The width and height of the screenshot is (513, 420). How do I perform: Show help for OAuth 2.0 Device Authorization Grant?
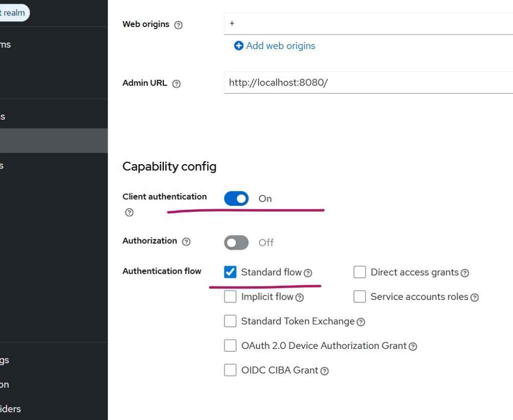point(413,346)
